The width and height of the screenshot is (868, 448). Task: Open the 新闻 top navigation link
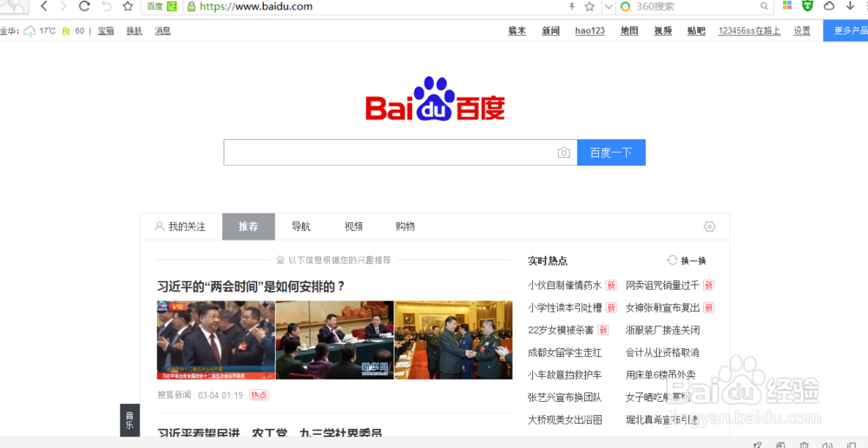pos(550,31)
